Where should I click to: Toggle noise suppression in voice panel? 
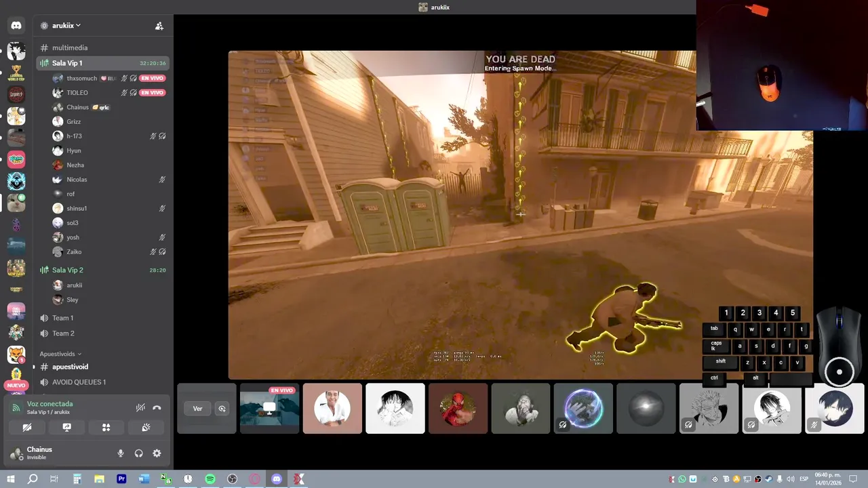click(140, 407)
